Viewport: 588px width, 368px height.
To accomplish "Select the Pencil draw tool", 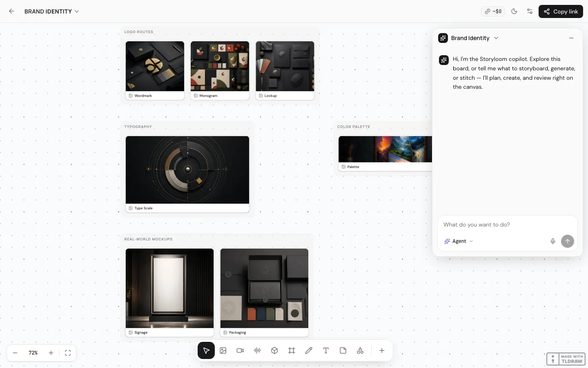I will tap(309, 350).
